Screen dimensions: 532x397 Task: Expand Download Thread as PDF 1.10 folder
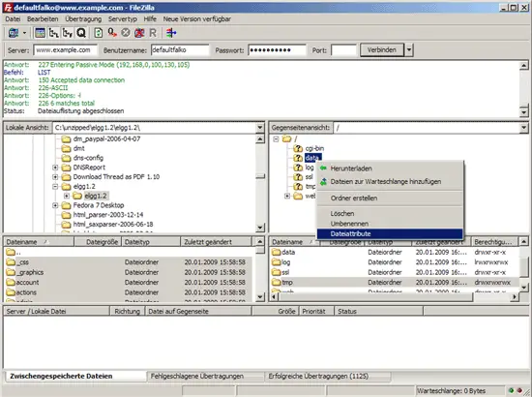55,177
